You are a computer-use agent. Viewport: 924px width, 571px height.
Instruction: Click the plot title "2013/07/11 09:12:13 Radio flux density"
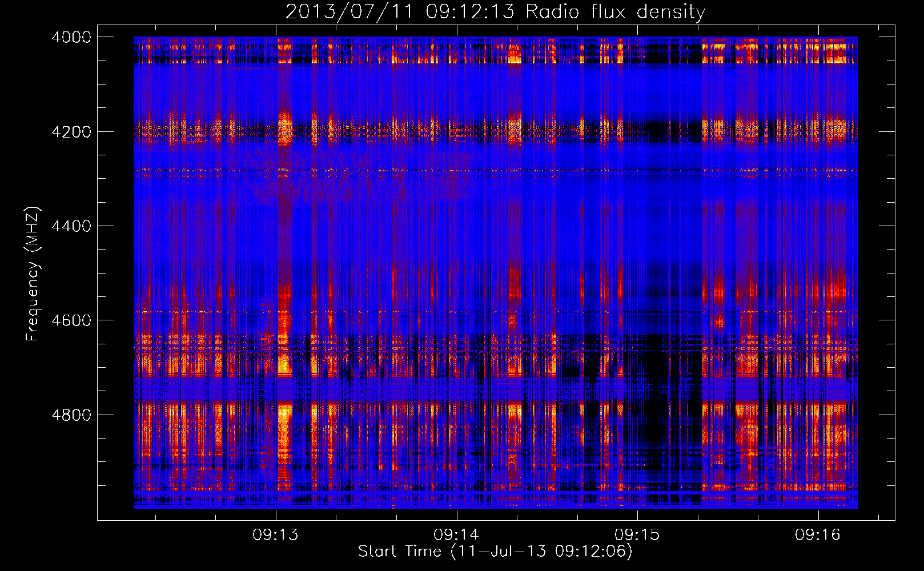(495, 11)
